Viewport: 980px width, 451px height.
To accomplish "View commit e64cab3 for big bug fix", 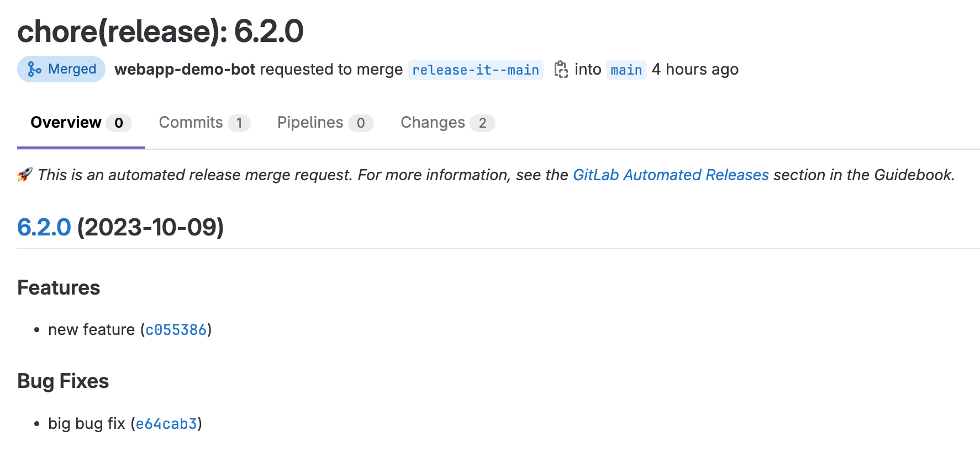I will point(166,424).
